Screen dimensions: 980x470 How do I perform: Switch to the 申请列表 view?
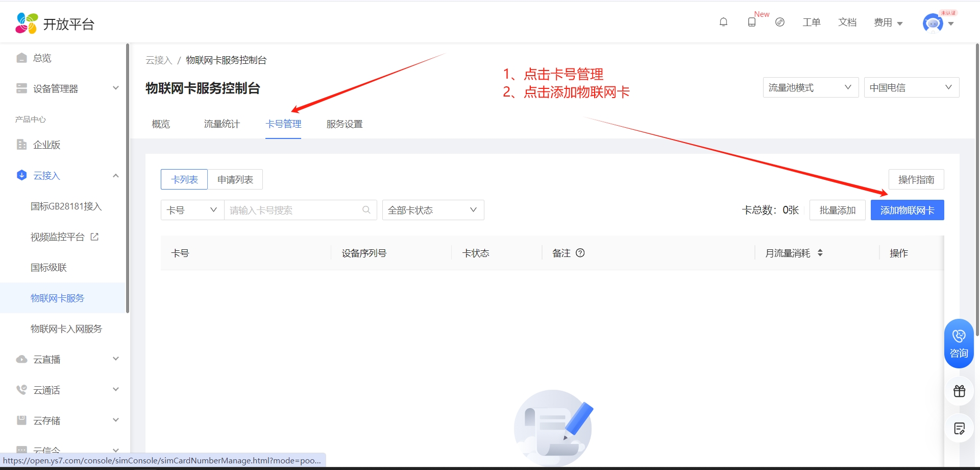[235, 180]
